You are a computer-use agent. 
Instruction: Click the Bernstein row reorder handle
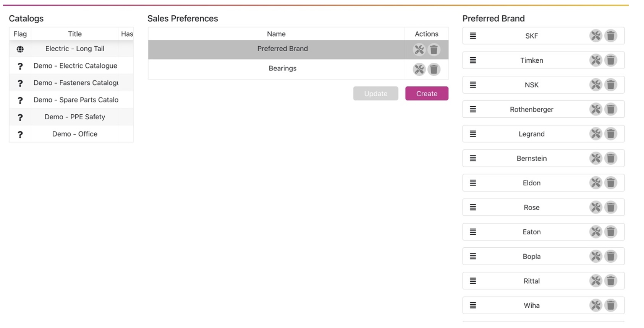pos(473,158)
